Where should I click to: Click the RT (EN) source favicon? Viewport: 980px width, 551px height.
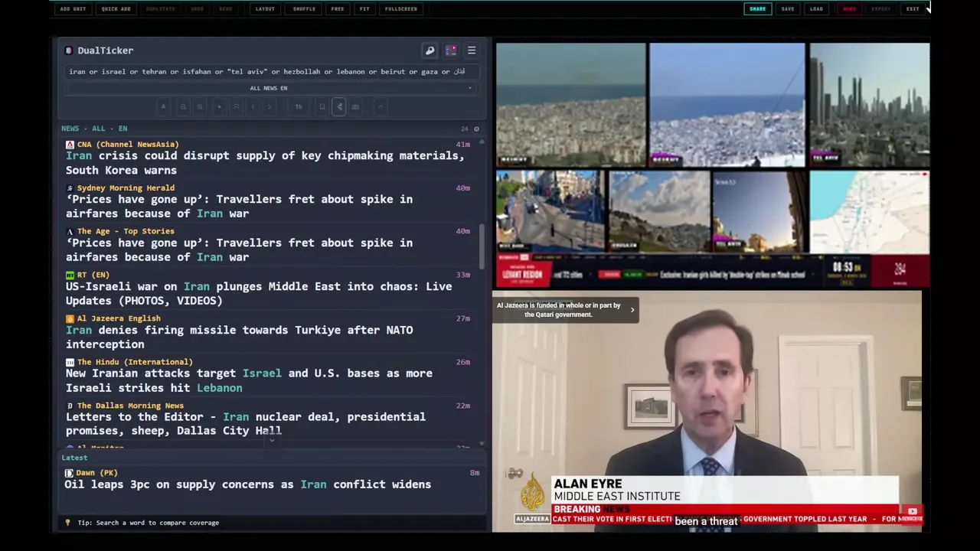[x=70, y=275]
